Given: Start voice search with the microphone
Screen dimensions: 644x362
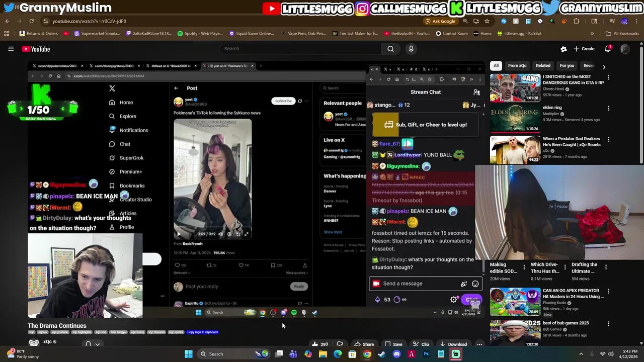Looking at the screenshot, I should tap(411, 49).
